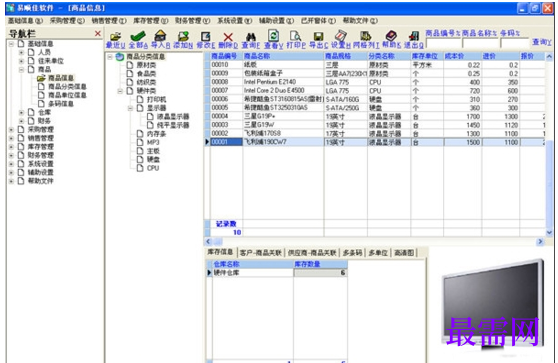Collapse the 硬件类 category node
This screenshot has height=363, width=558.
(120, 91)
